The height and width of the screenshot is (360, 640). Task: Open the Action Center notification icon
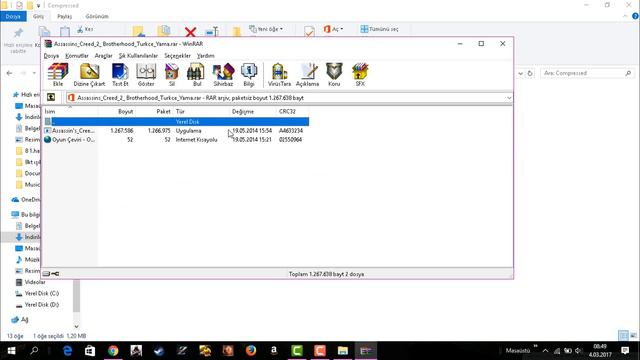pyautogui.click(x=625, y=351)
